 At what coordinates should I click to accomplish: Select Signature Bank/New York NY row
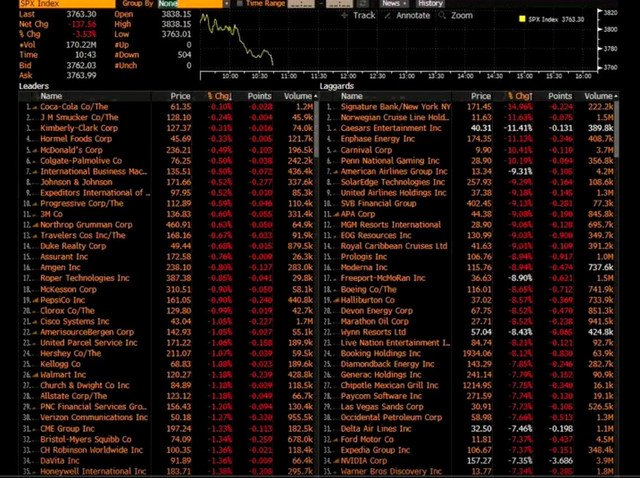469,107
